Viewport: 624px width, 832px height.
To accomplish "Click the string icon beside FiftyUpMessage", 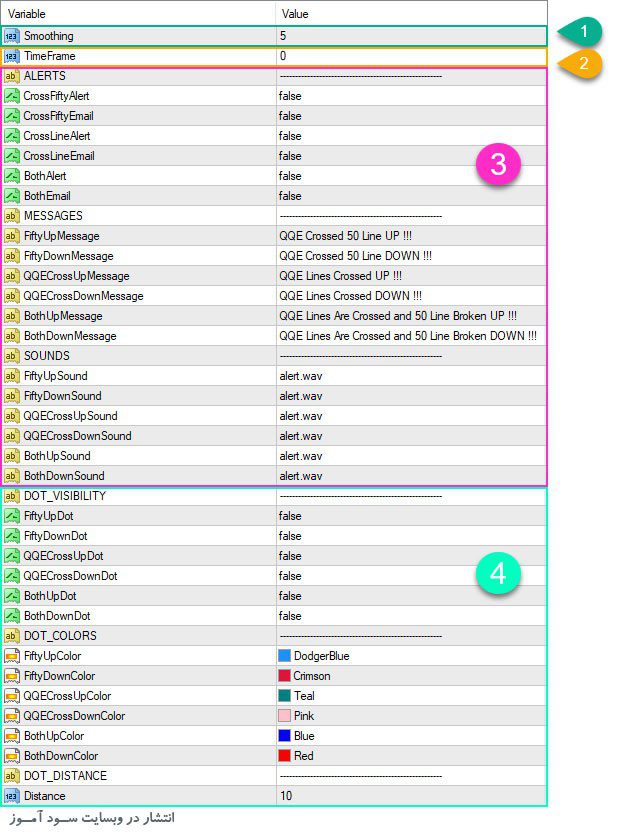I will [x=11, y=236].
